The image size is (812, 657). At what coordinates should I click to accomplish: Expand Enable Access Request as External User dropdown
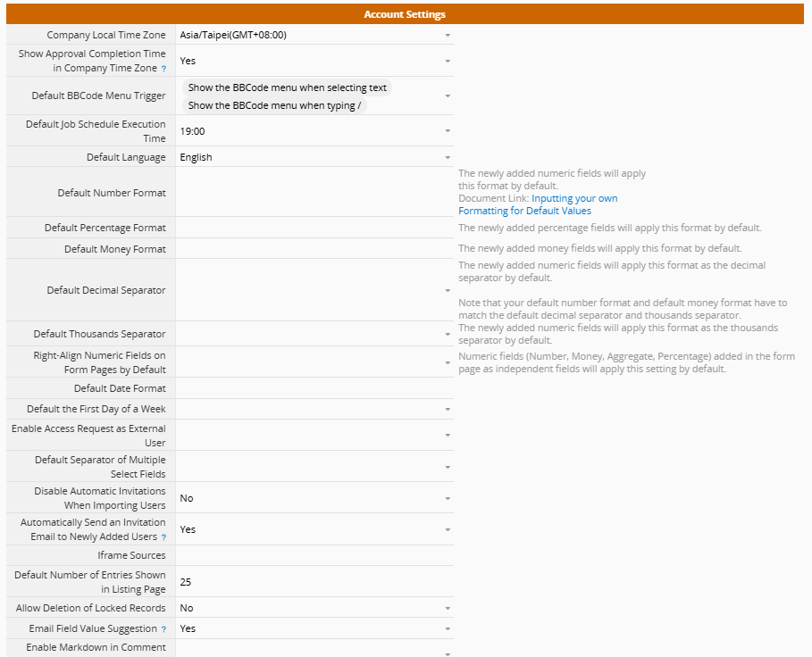click(448, 437)
